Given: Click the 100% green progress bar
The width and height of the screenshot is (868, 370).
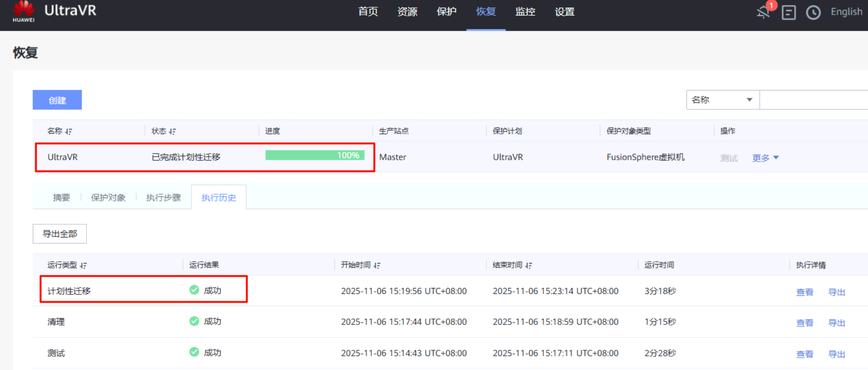Looking at the screenshot, I should click(x=314, y=155).
